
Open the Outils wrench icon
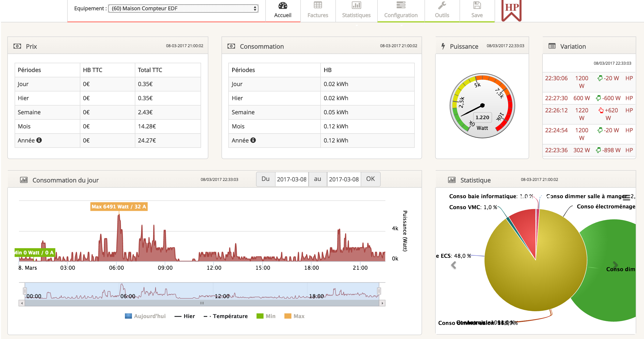click(x=442, y=5)
